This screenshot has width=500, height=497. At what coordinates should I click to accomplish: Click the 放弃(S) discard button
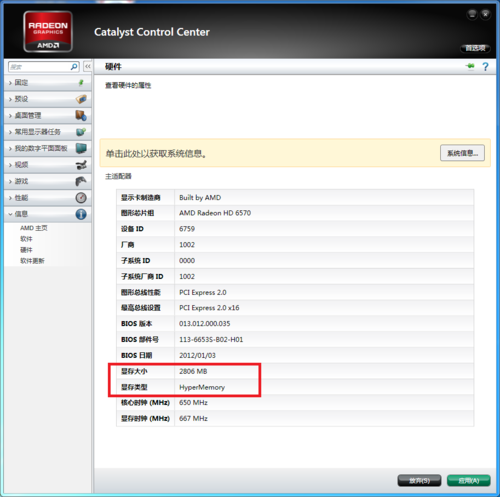click(x=419, y=481)
